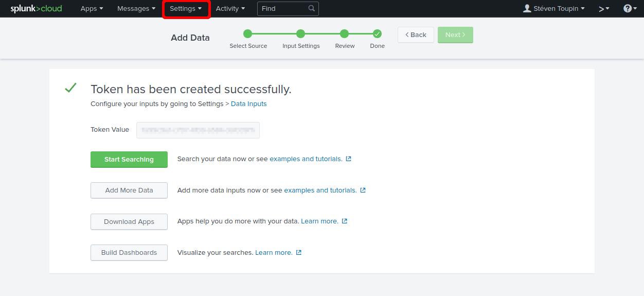Open the Messages dropdown menu
644x296 pixels.
coord(136,9)
